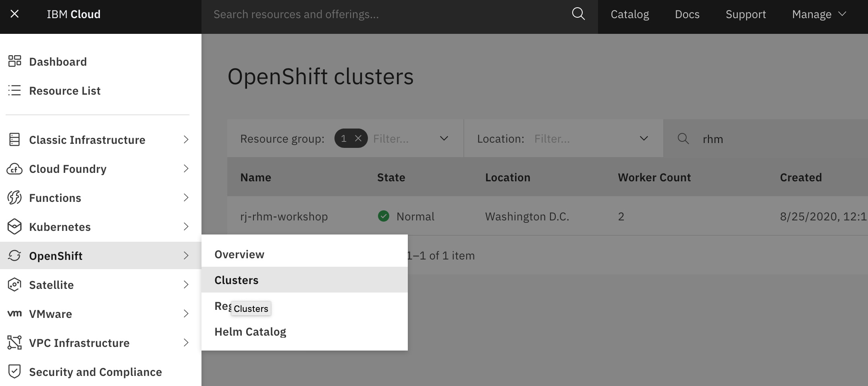Screen dimensions: 868x386
Task: Click the green Normal state checkmark icon
Action: (384, 216)
